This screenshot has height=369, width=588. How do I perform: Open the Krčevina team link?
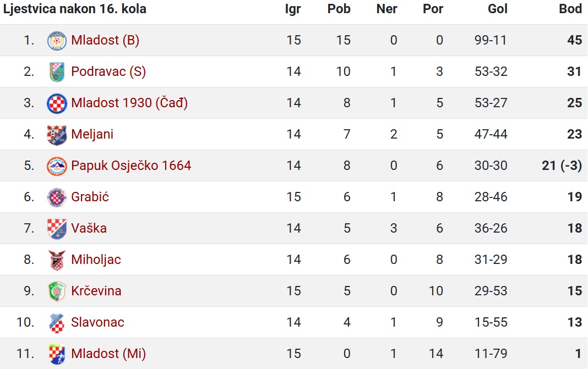coord(96,291)
